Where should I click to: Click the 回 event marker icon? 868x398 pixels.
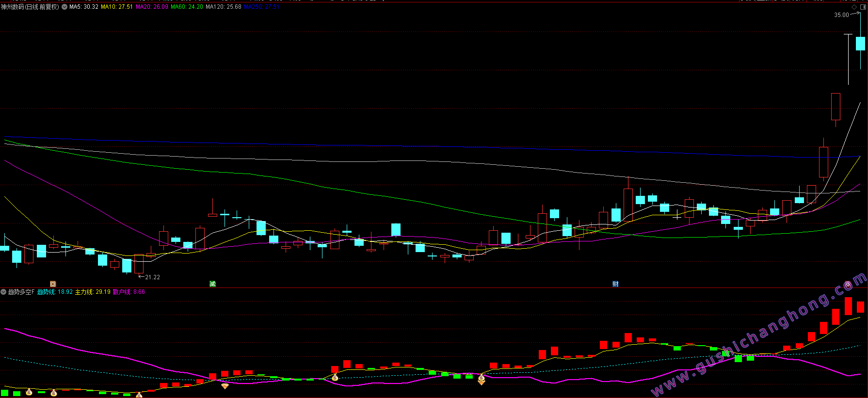[x=53, y=284]
